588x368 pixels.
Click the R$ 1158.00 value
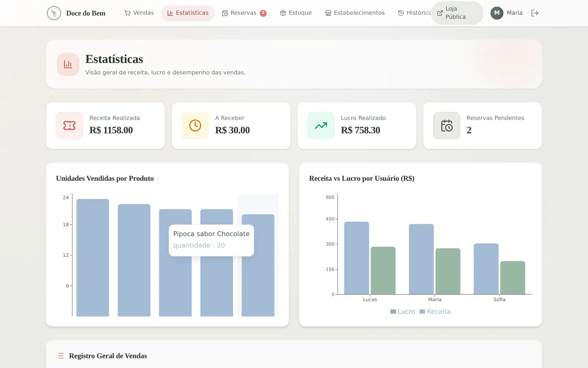coord(111,130)
